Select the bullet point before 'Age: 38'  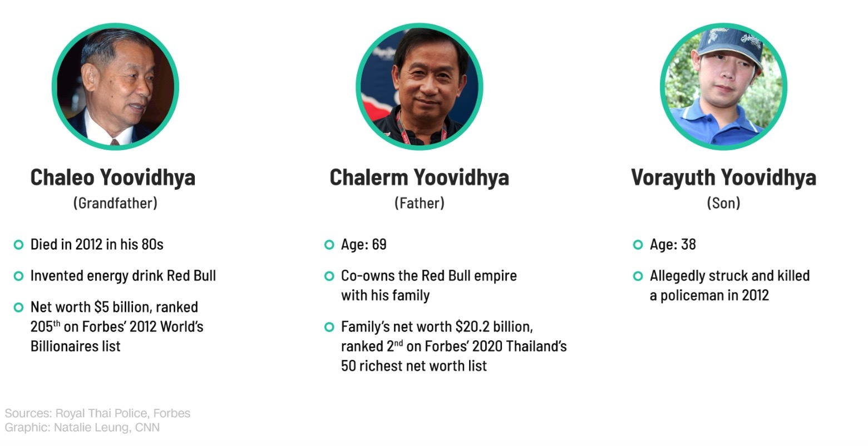point(638,245)
